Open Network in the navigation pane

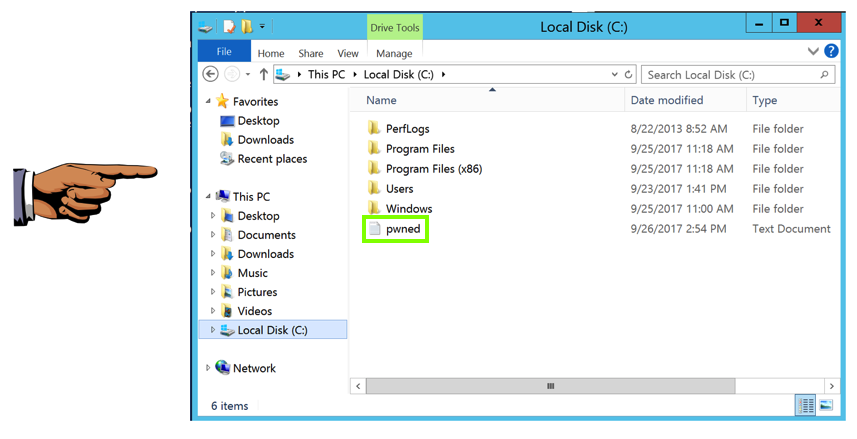pyautogui.click(x=254, y=368)
